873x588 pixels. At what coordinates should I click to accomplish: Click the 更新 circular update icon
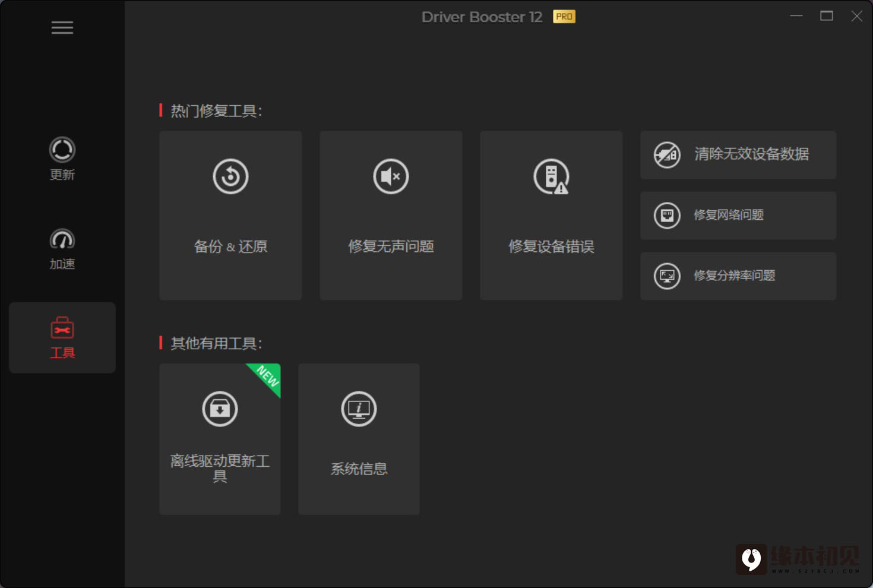(62, 150)
